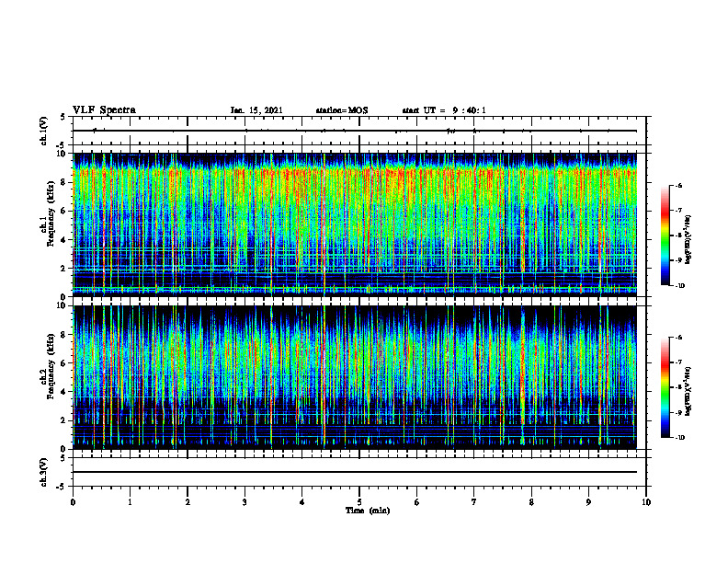
Task: Click the "-9" tick on ch.2 colorbar
Action: coord(678,412)
